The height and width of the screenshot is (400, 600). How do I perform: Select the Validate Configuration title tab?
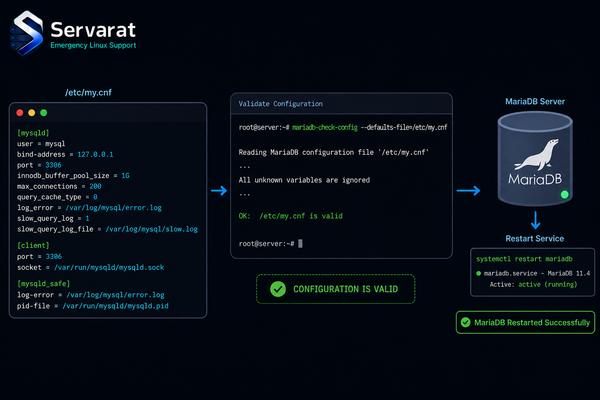[x=280, y=104]
